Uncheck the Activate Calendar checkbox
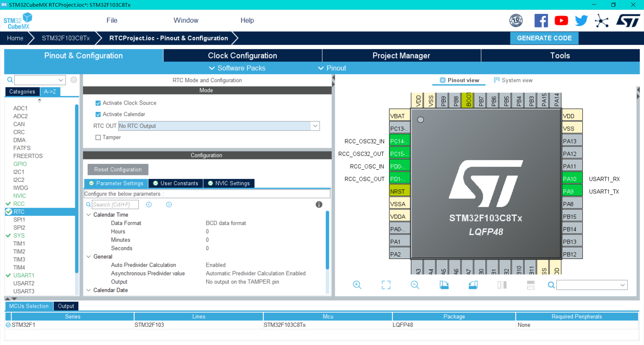This screenshot has width=644, height=345. click(x=98, y=114)
